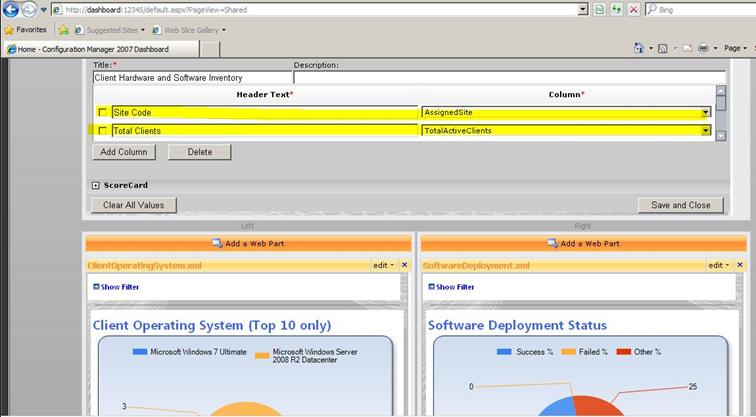Click the empty Description field
This screenshot has width=756, height=417.
click(x=509, y=78)
